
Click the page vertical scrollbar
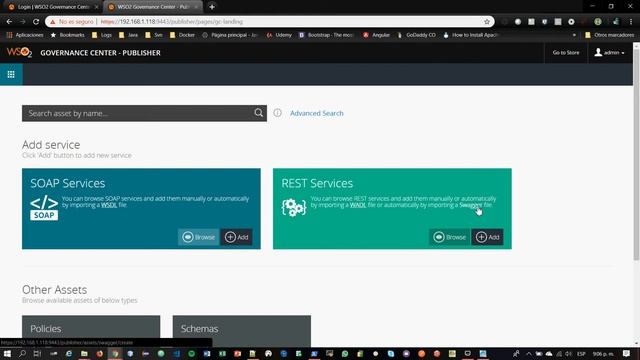[x=636, y=153]
